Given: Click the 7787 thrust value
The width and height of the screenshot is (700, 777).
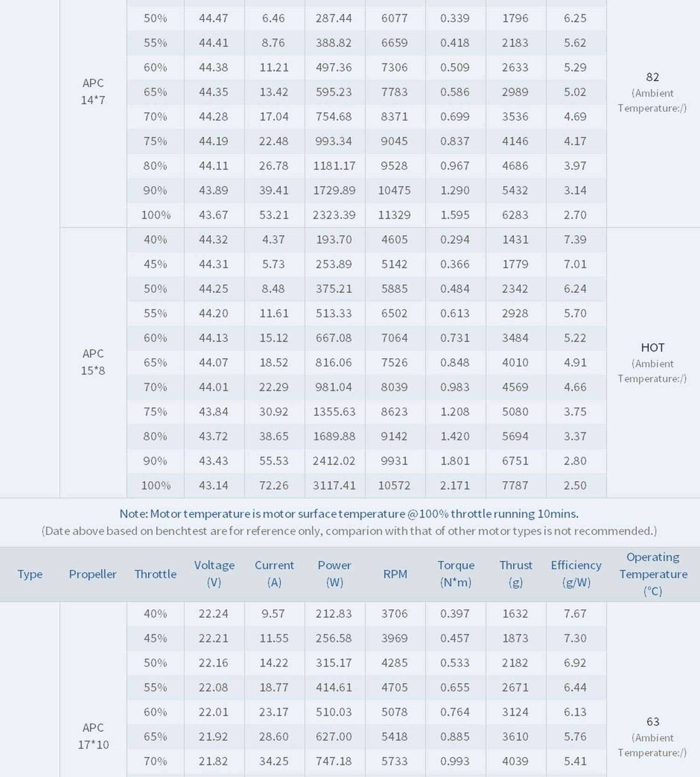Looking at the screenshot, I should pyautogui.click(x=515, y=485).
